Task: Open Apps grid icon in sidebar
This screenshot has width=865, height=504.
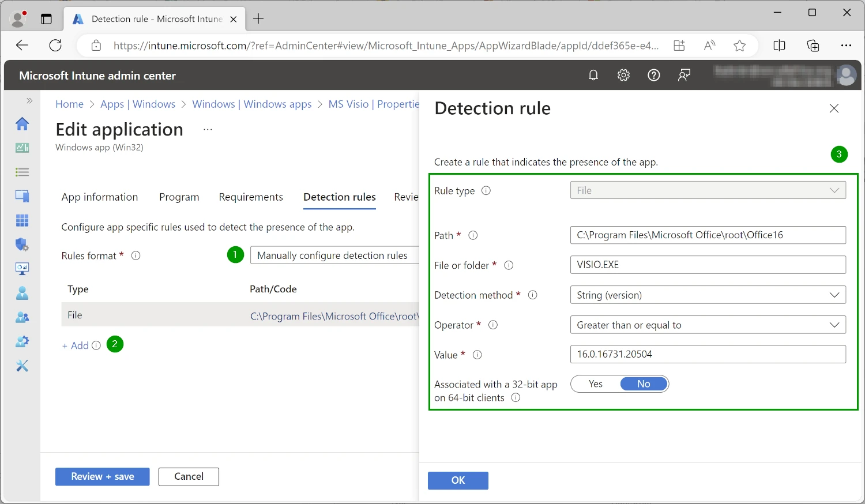Action: coord(22,220)
